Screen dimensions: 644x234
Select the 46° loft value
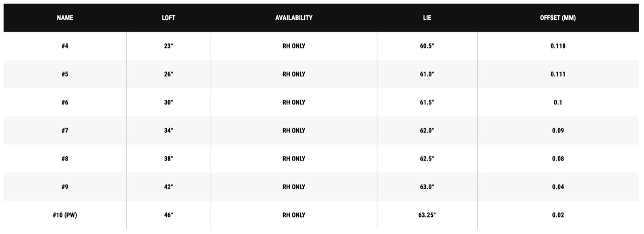click(x=168, y=215)
